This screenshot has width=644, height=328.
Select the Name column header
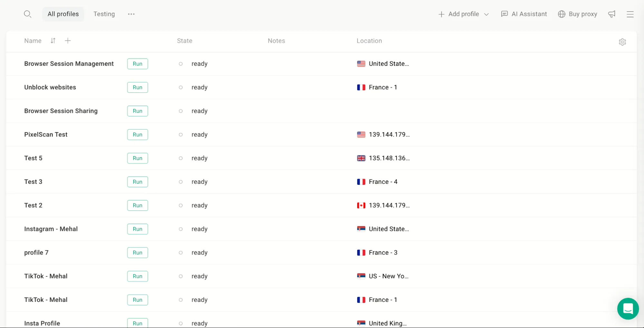[33, 41]
